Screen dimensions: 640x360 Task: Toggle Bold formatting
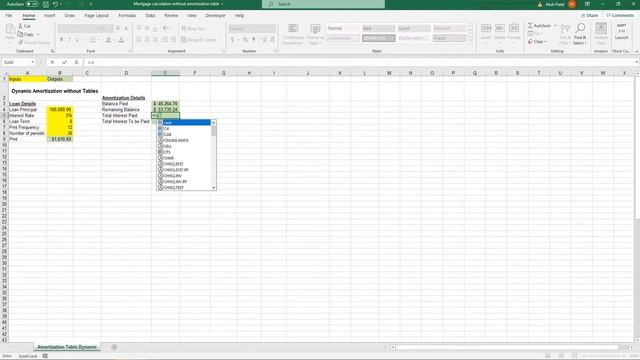pos(61,40)
